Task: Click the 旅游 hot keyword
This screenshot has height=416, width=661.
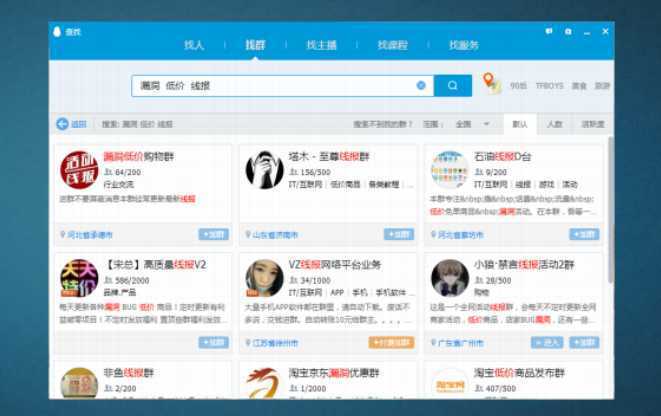Action: 602,86
